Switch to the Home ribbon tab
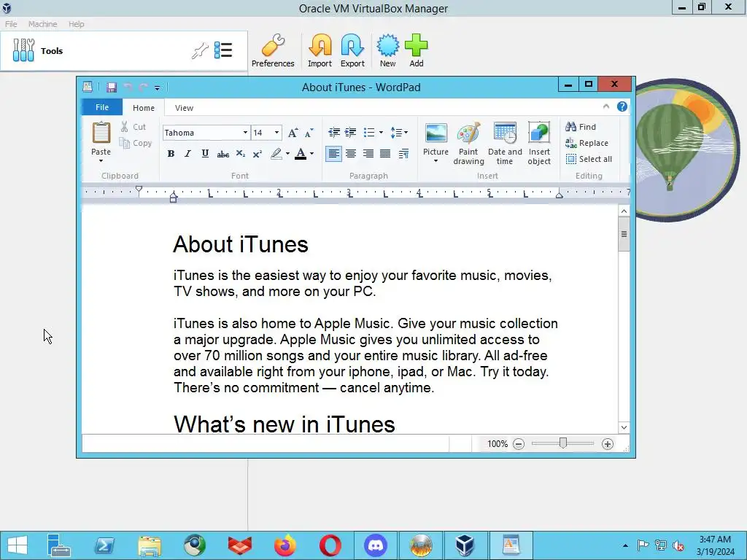Screen dimensions: 747x560 (x=144, y=108)
